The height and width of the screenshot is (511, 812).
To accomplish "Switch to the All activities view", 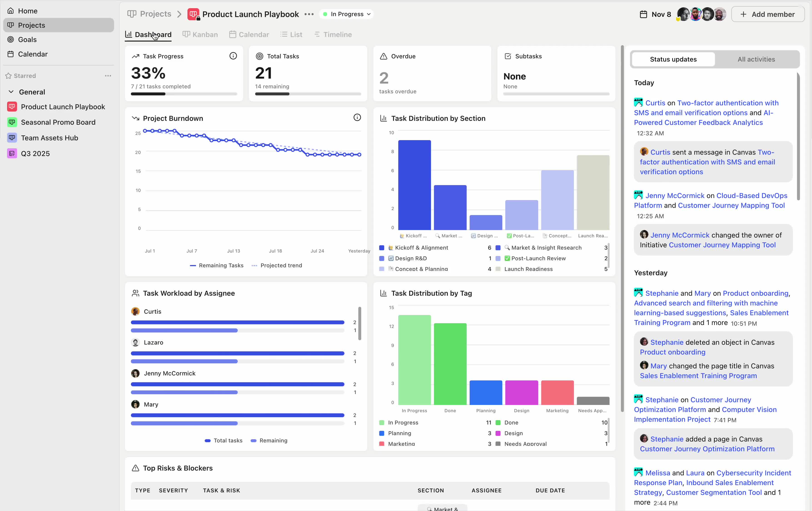I will coord(756,59).
